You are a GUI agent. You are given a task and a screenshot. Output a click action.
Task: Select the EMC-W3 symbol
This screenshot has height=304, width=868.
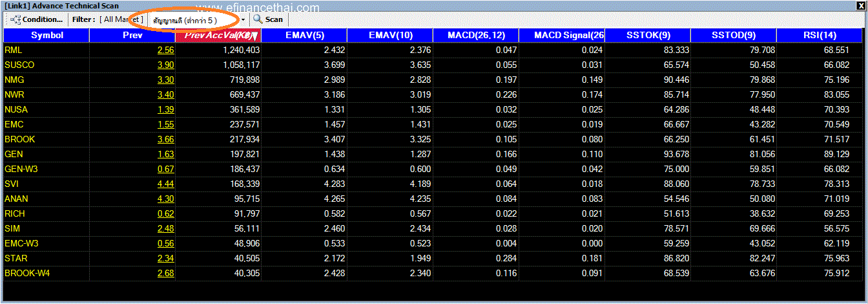22,243
